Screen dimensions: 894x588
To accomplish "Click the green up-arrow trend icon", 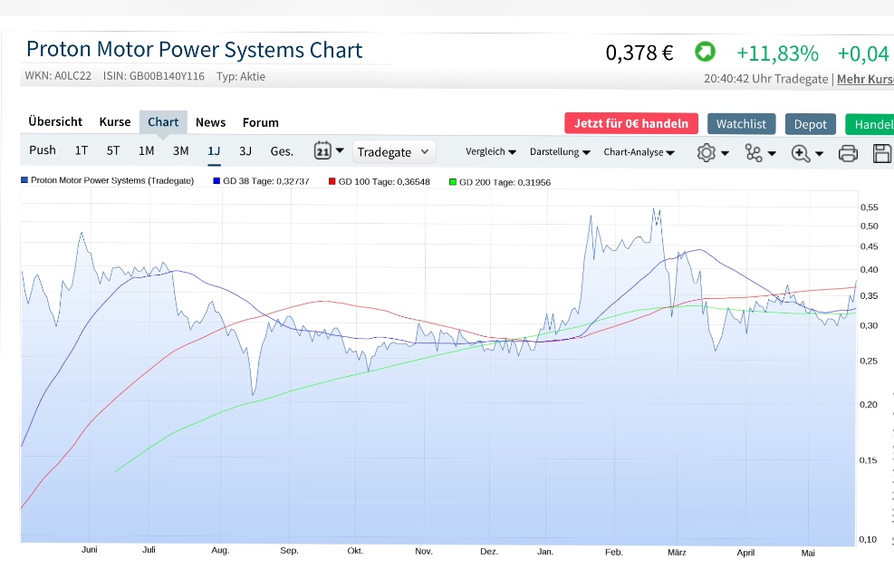I will pos(705,52).
